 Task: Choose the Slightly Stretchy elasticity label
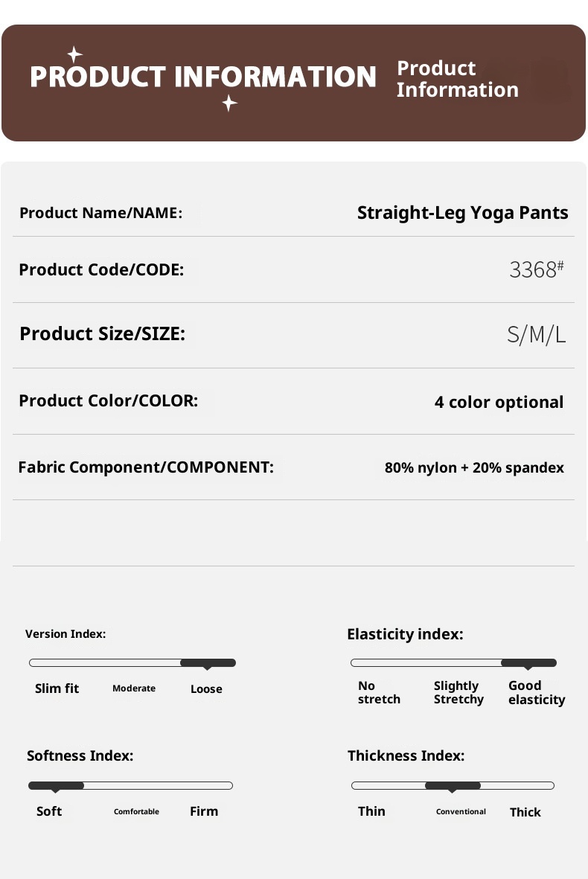tap(458, 692)
